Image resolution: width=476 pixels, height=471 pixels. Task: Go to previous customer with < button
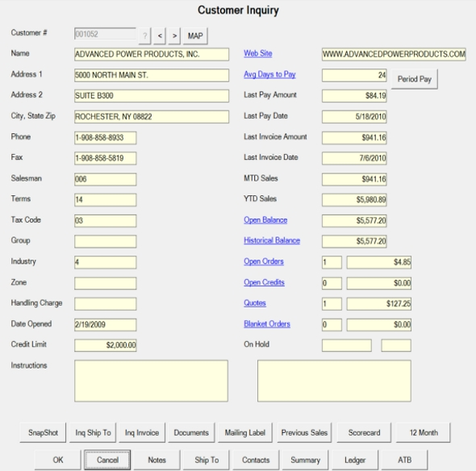click(x=160, y=36)
